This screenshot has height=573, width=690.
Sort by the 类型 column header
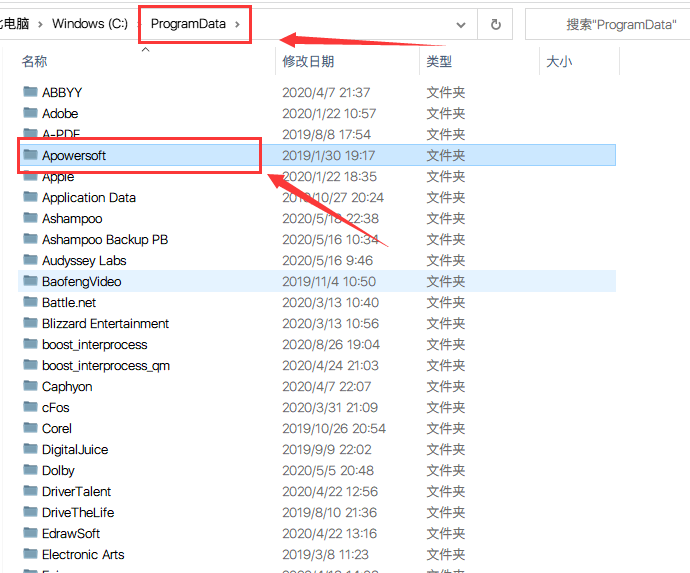click(439, 61)
